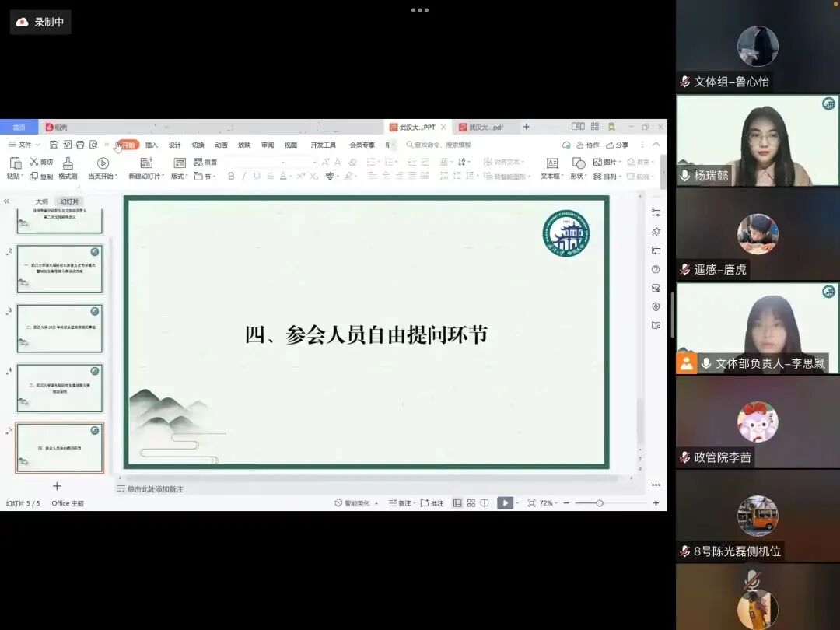840x630 pixels.
Task: Open the 智能美化 smart beautify option
Action: coord(356,503)
